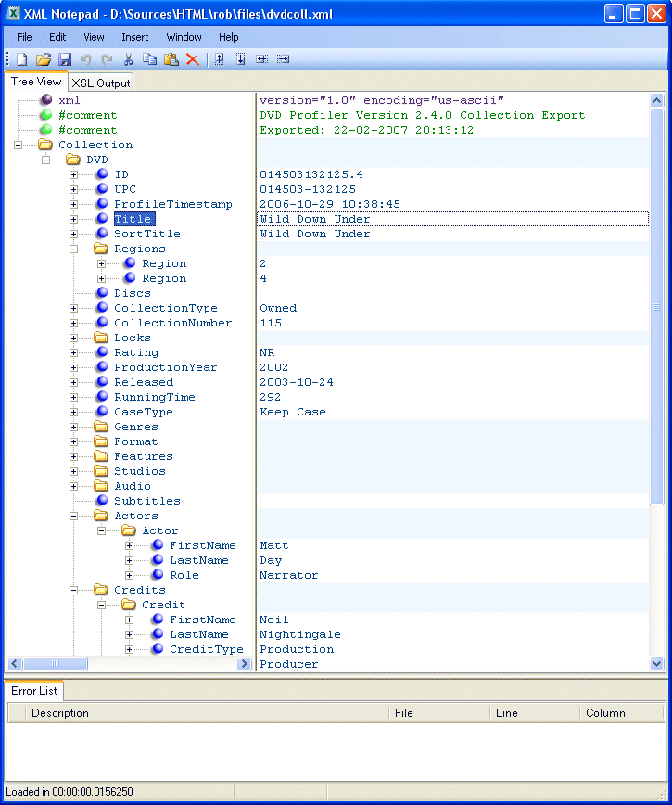Click the nudge node up icon
Screen dimensions: 672x805
219,59
